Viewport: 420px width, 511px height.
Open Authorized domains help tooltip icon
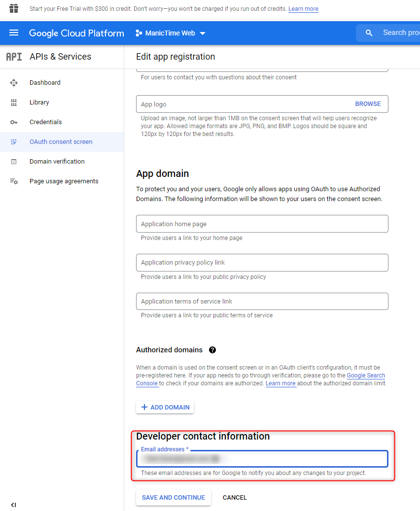212,350
